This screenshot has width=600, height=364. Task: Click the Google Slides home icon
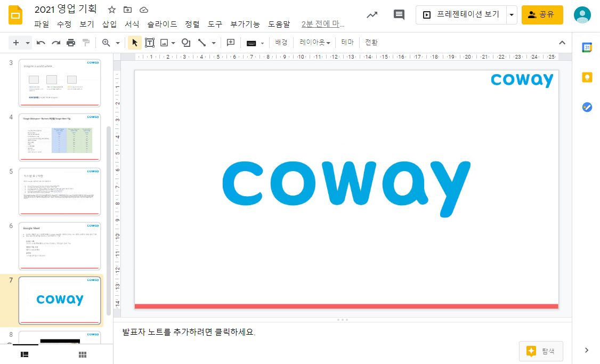tap(15, 15)
